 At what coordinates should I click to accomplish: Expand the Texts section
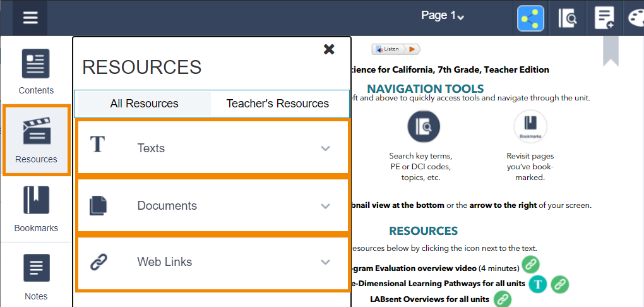click(213, 148)
